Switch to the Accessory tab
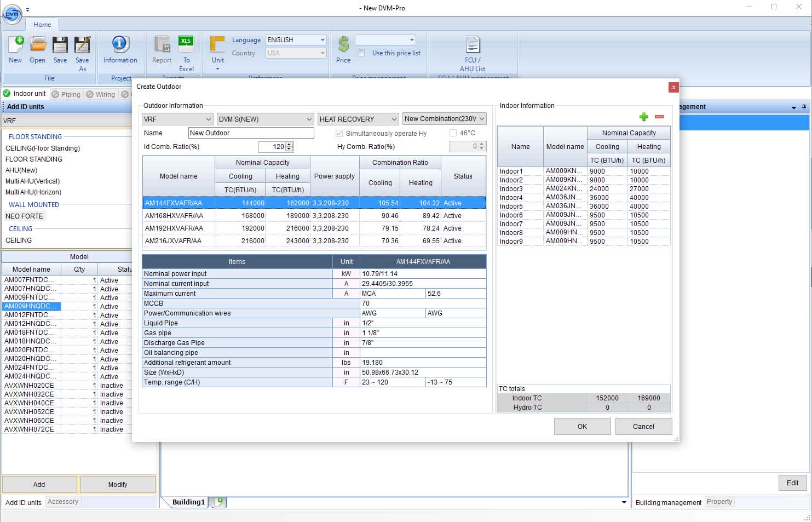Screen dimensions: 812x522 62,501
